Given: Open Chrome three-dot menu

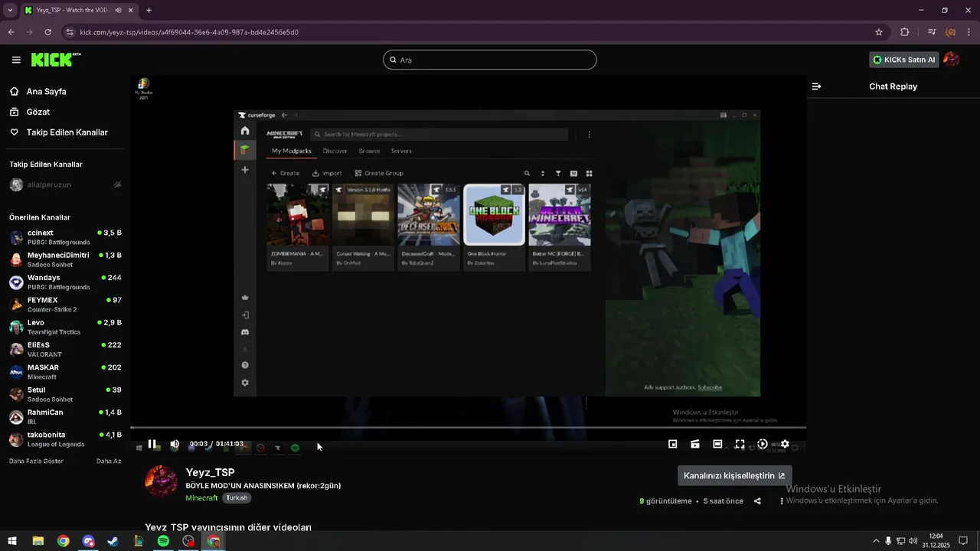Looking at the screenshot, I should [969, 32].
